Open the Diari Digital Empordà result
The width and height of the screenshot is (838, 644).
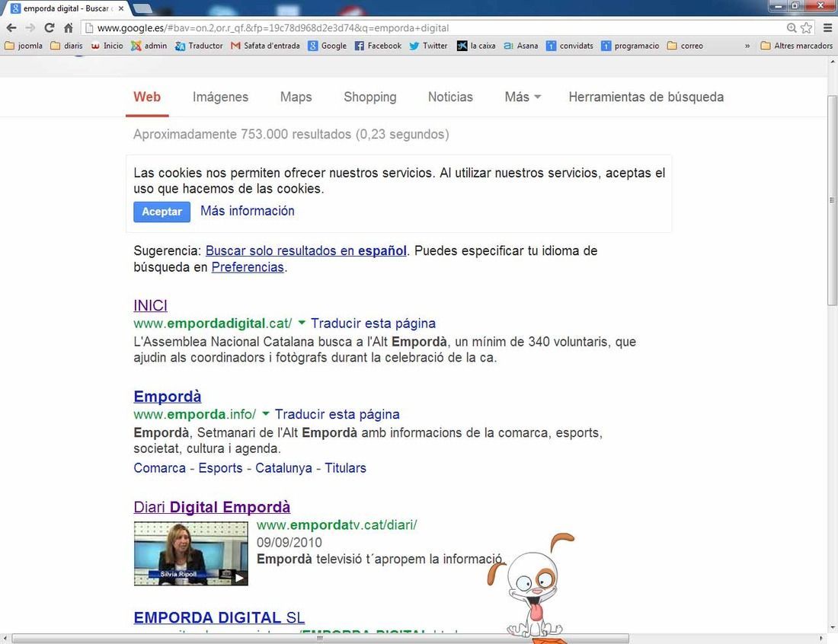pyautogui.click(x=212, y=507)
